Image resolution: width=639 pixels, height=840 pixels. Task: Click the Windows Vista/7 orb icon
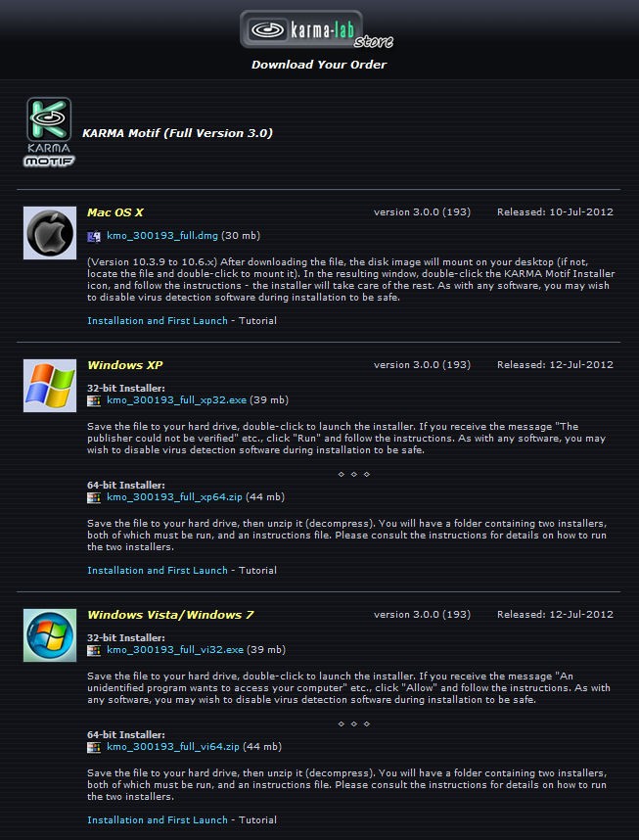click(50, 635)
